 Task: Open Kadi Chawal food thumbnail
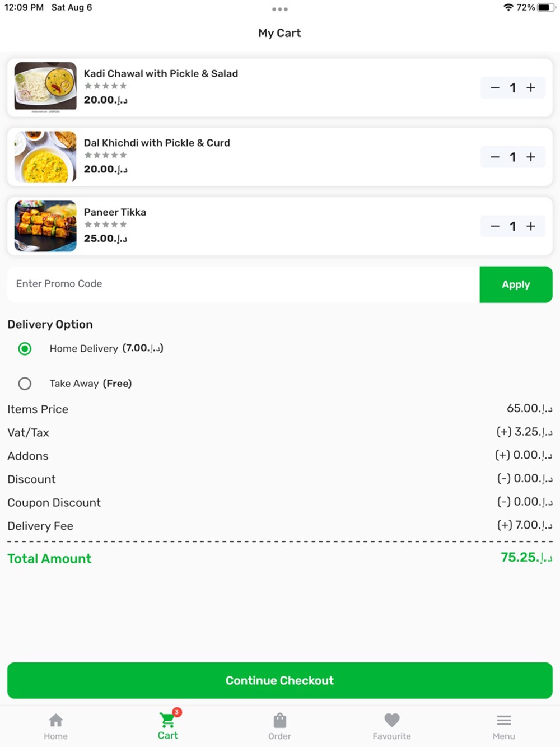click(x=45, y=87)
